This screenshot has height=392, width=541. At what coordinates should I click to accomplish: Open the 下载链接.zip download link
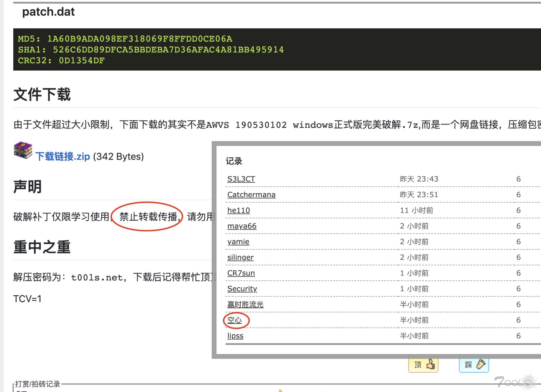63,156
